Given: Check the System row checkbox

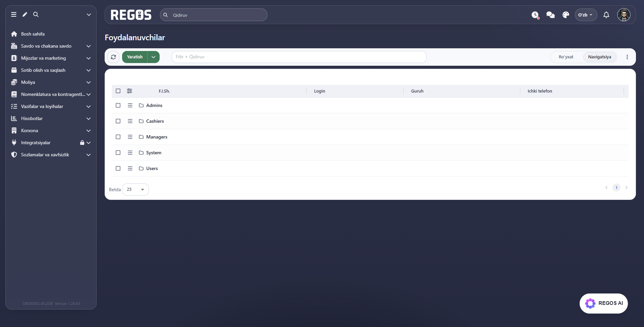Looking at the screenshot, I should [118, 153].
